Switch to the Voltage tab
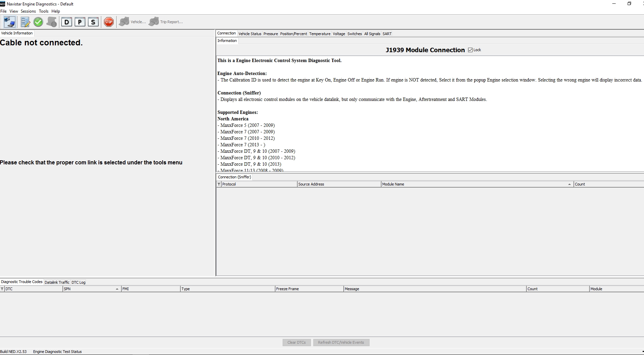 (339, 34)
